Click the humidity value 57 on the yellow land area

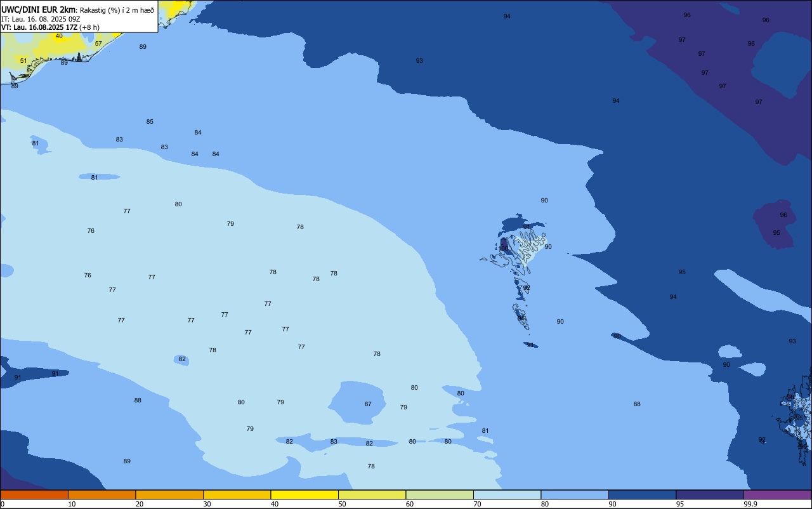[x=98, y=44]
